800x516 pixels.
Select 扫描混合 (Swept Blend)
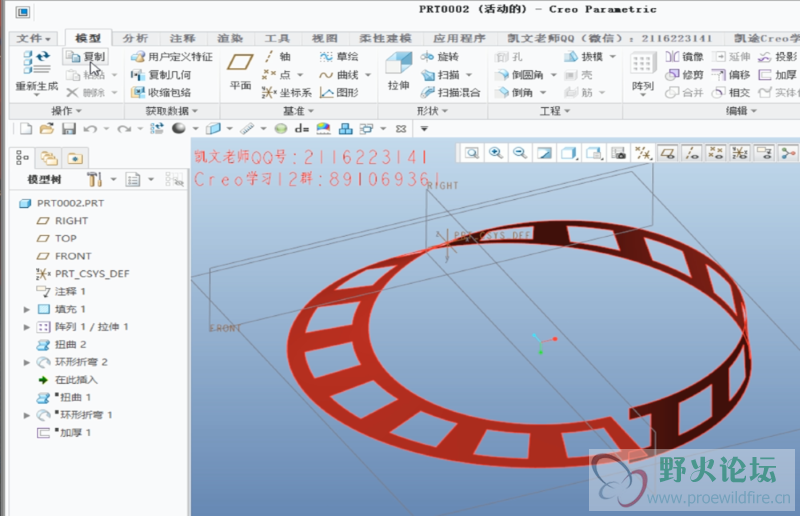tap(451, 92)
